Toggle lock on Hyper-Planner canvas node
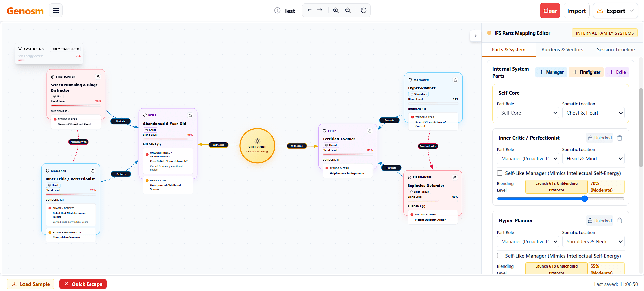This screenshot has width=644, height=291. [x=455, y=80]
